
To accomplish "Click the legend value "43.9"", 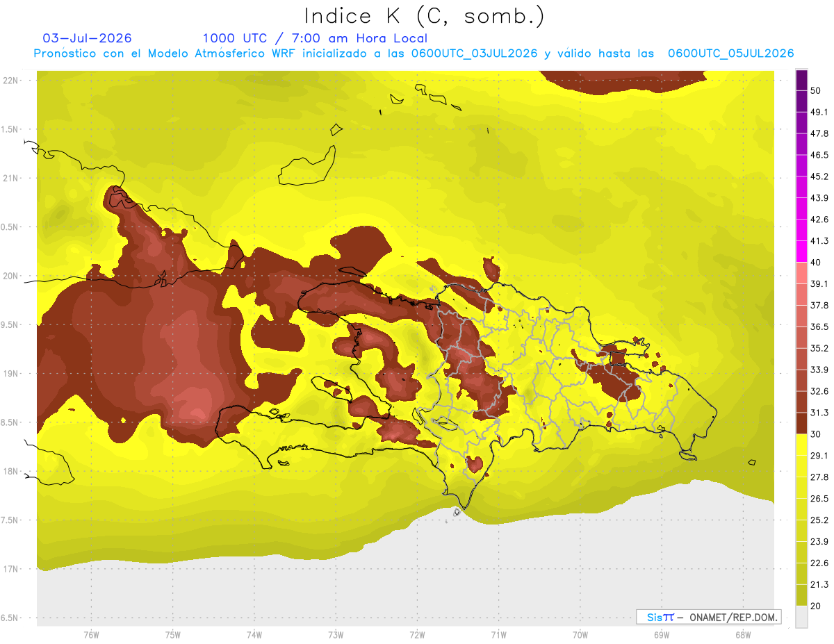I will click(819, 199).
